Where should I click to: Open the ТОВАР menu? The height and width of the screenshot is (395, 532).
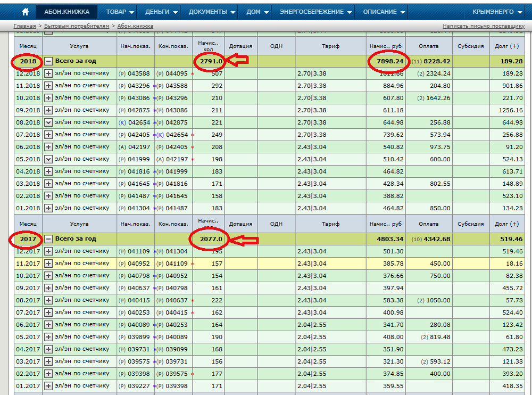click(120, 12)
